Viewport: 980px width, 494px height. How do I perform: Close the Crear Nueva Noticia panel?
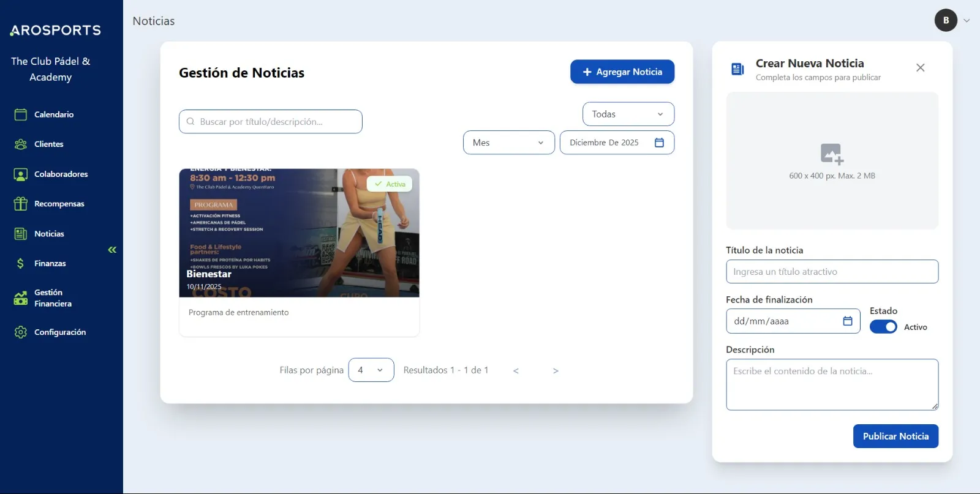920,67
